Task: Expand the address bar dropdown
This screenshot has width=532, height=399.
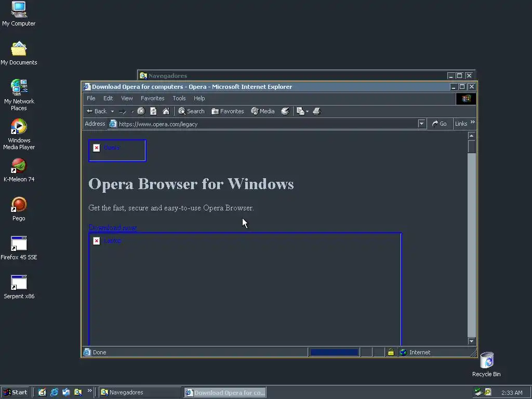Action: [x=421, y=124]
